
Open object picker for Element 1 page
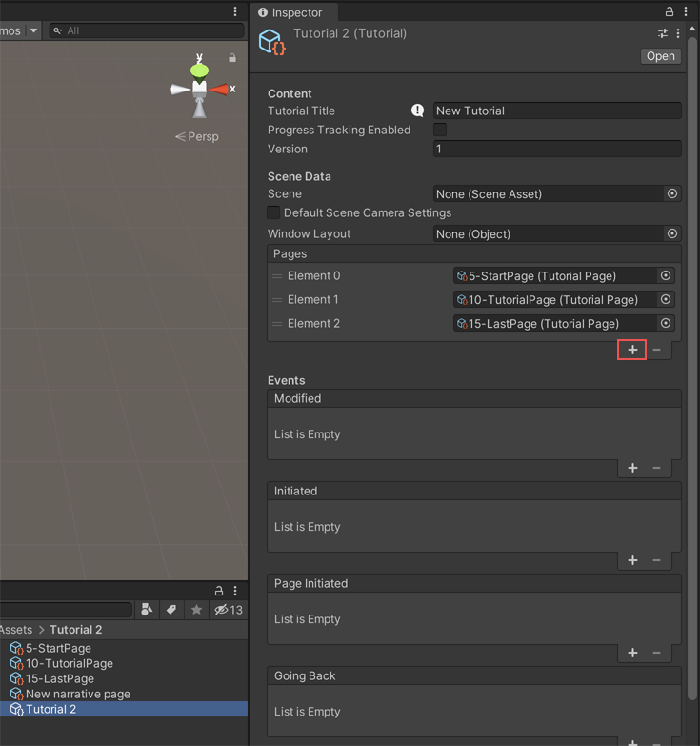pos(666,299)
